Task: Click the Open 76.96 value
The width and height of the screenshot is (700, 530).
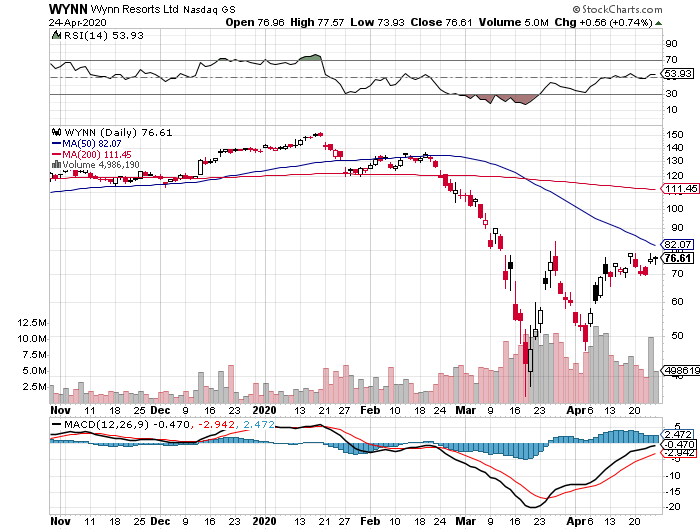Action: point(254,22)
